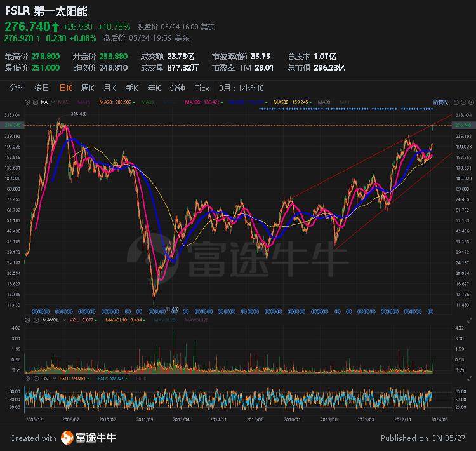Toggle the MA10 line legend

(84, 102)
